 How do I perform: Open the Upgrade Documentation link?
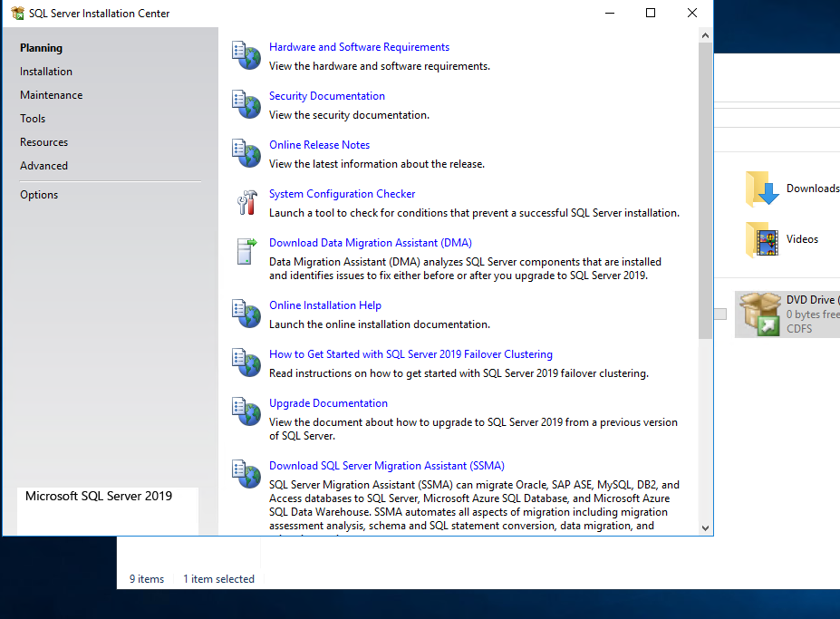click(x=328, y=403)
